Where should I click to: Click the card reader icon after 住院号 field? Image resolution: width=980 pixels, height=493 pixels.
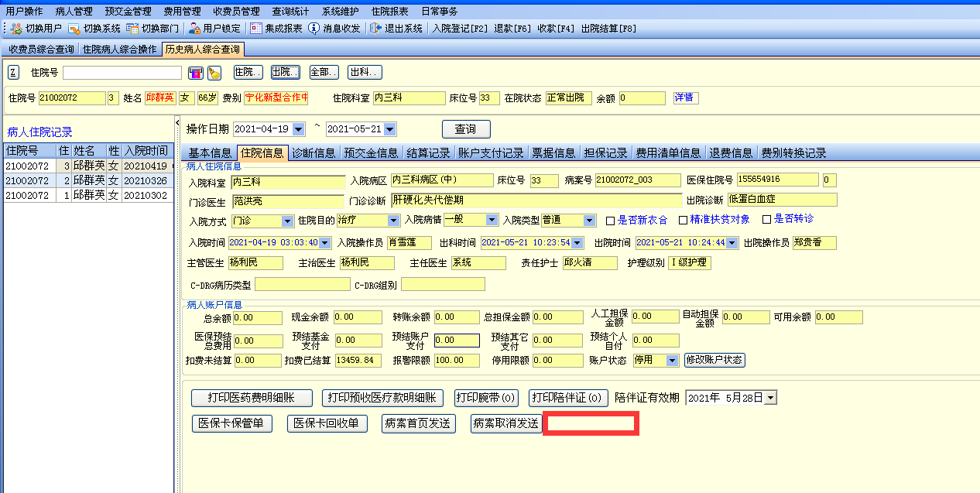[196, 73]
